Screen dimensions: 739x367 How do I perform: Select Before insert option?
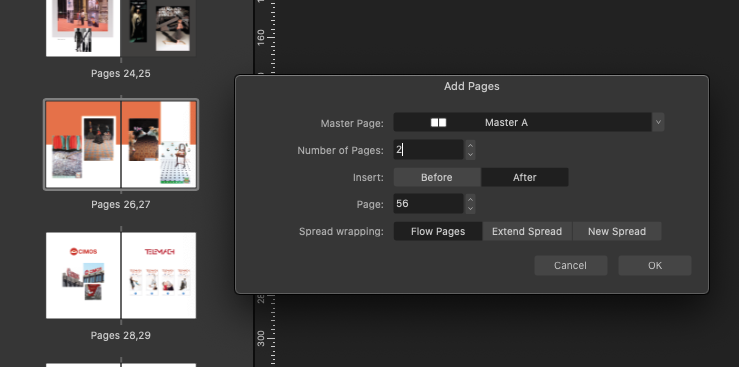(437, 177)
